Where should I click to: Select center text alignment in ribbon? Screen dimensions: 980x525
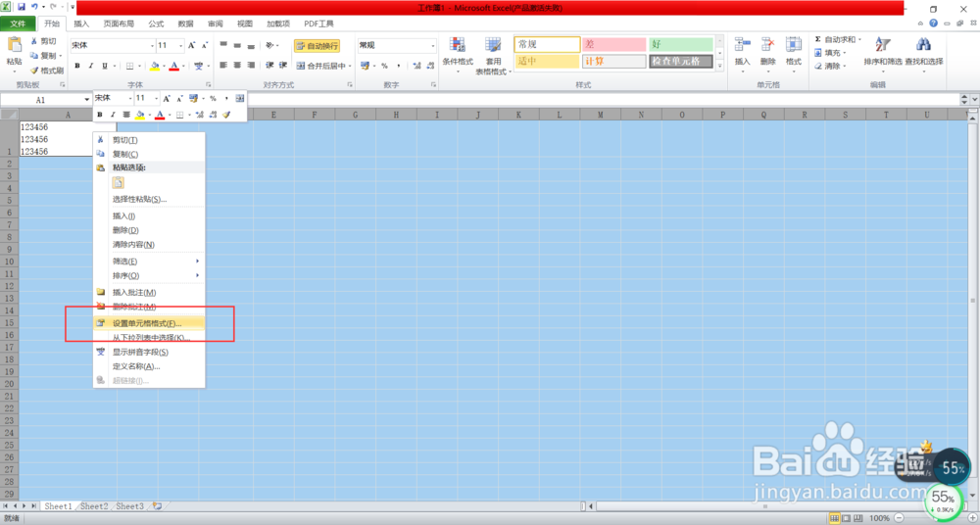237,66
